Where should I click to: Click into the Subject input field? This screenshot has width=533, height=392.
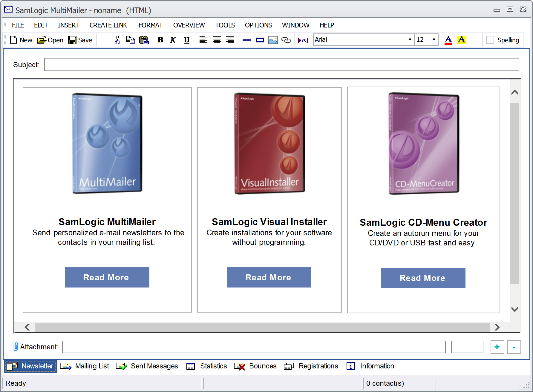coord(282,64)
